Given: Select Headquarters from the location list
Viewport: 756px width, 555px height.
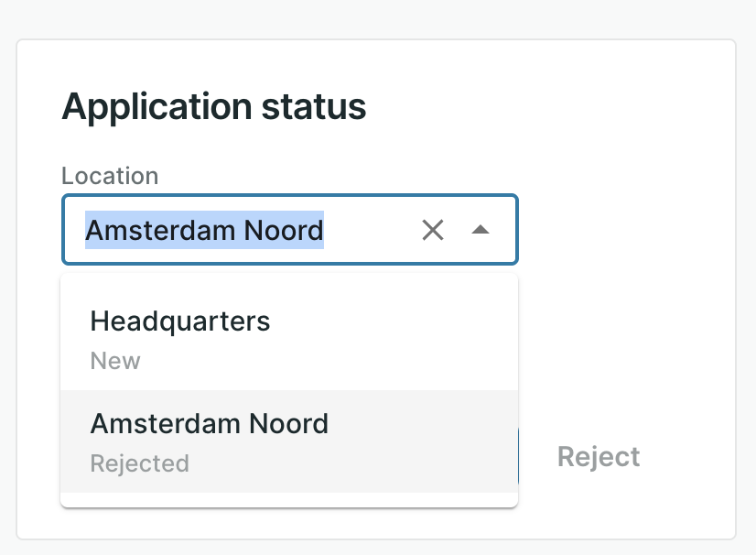Looking at the screenshot, I should [180, 321].
